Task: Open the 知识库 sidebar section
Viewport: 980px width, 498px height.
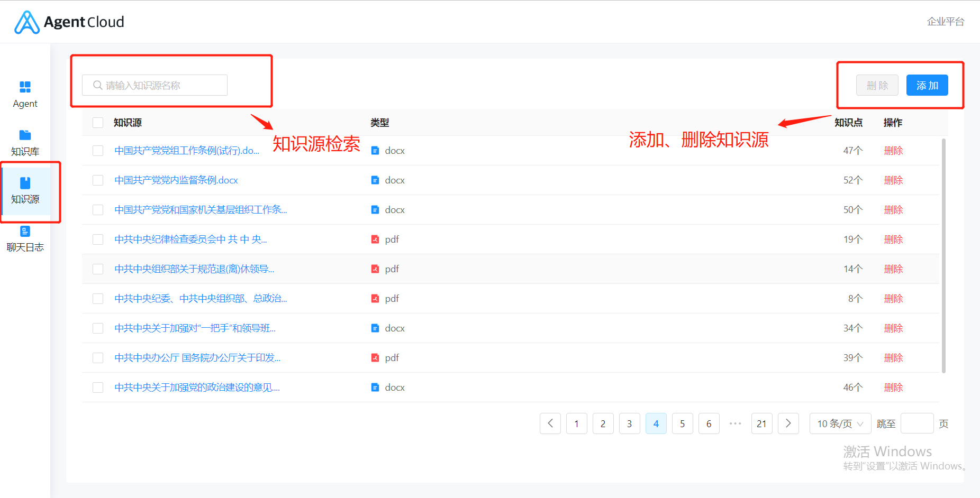Action: tap(25, 143)
